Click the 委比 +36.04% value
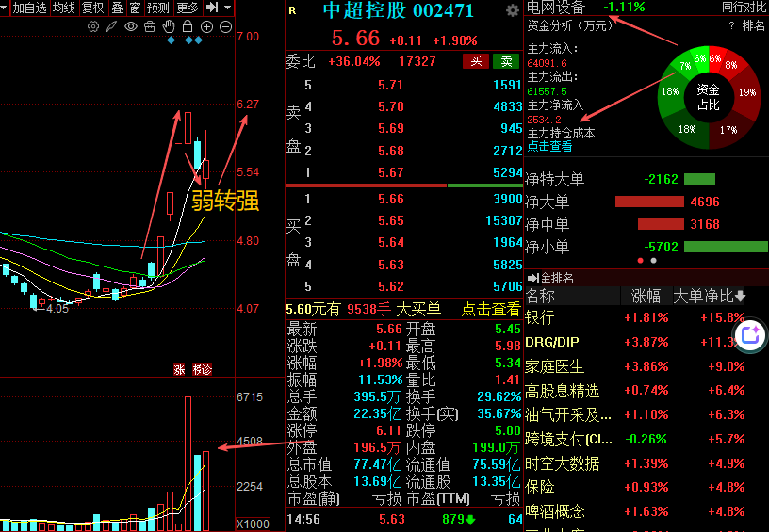The height and width of the screenshot is (532, 769). click(353, 62)
